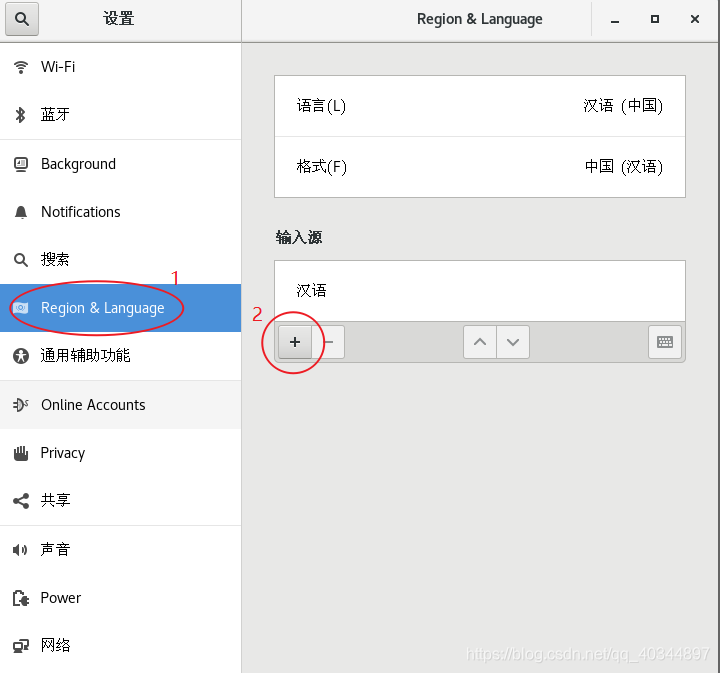The width and height of the screenshot is (720, 673).
Task: Open 搜索 settings panel
Action: (120, 260)
